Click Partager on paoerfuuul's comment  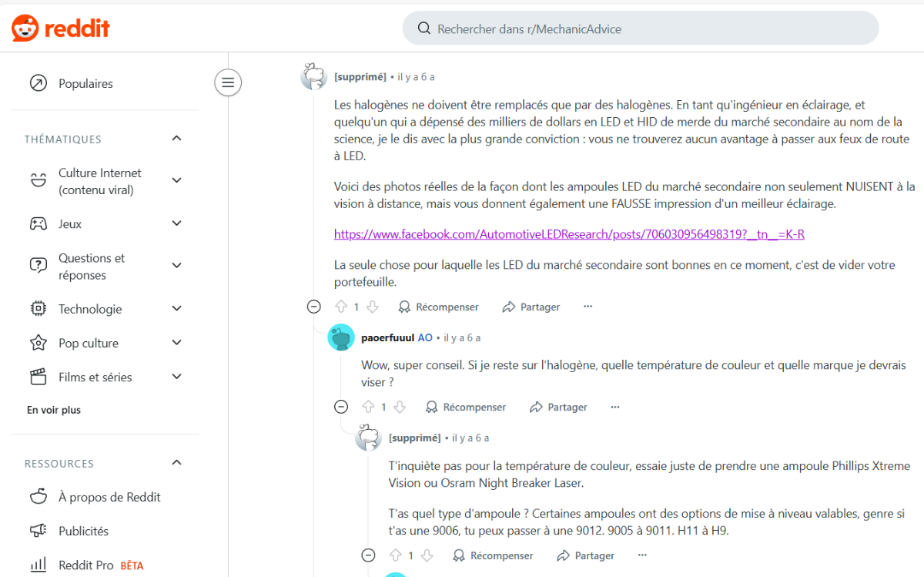click(x=558, y=407)
